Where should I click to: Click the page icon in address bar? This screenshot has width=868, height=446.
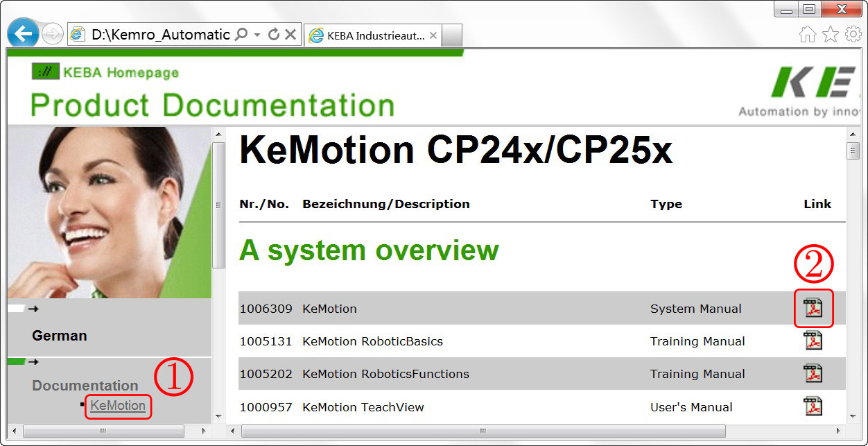click(78, 34)
